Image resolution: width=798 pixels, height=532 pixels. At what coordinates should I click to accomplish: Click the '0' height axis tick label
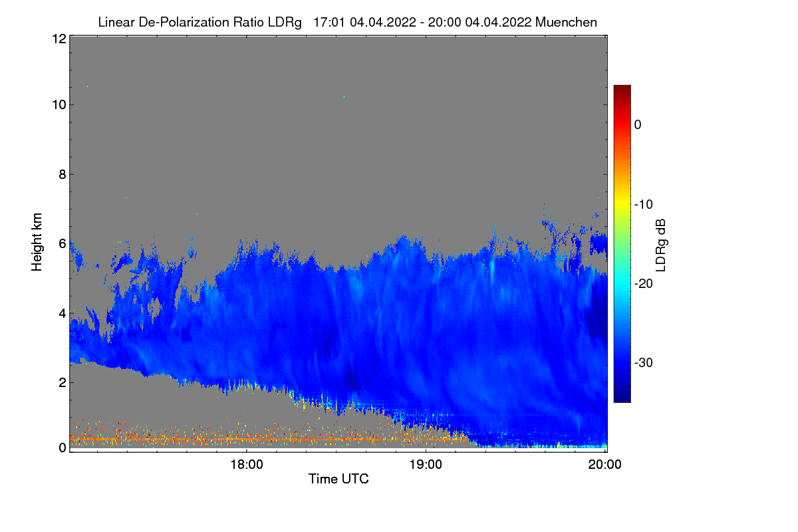pyautogui.click(x=62, y=448)
